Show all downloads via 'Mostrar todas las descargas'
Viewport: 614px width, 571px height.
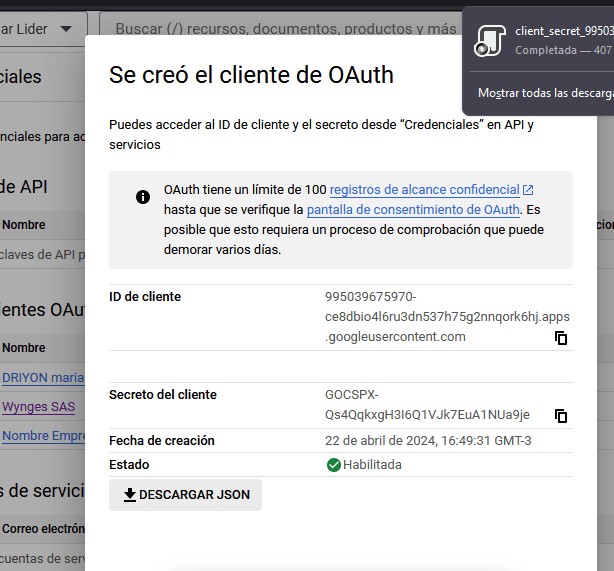click(x=545, y=93)
